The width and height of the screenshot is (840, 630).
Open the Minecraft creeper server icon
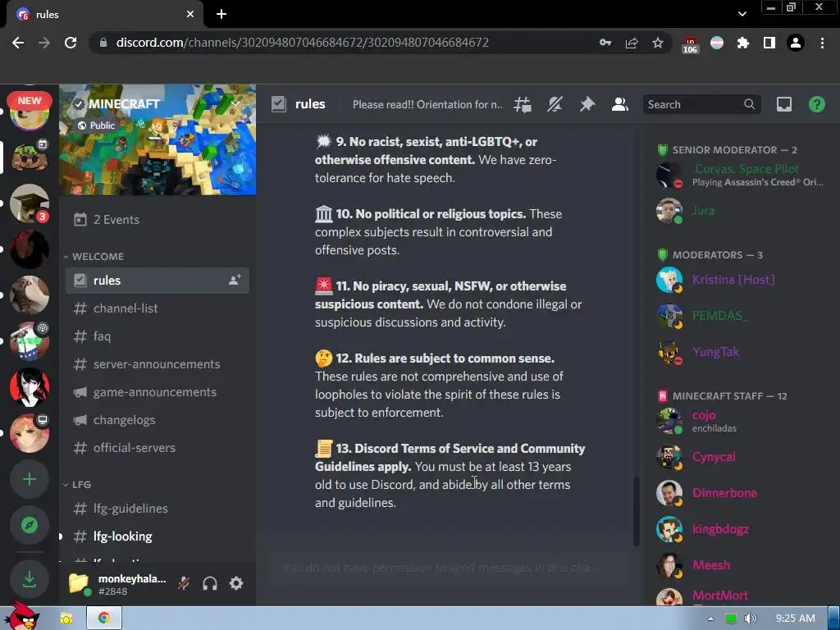pos(30,157)
